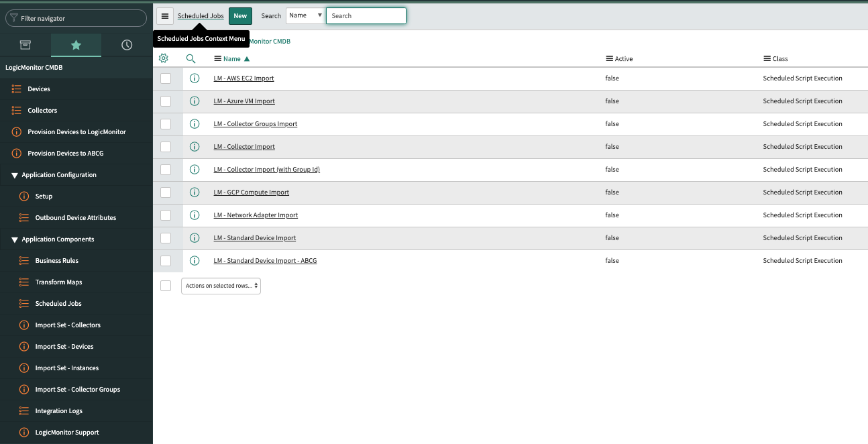Screen dimensions: 868x444
Task: Check the LM - Azure VM Import row checkbox
Action: click(x=166, y=101)
